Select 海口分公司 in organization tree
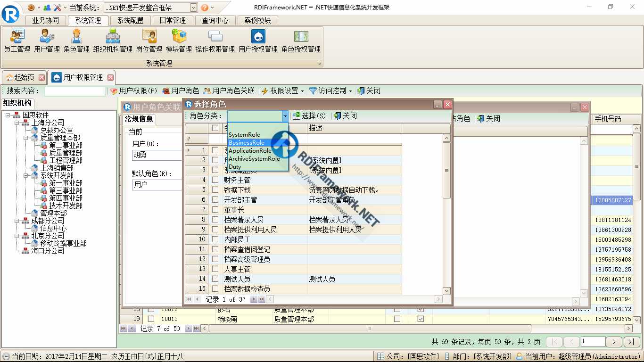The width and height of the screenshot is (644, 362). click(x=48, y=251)
